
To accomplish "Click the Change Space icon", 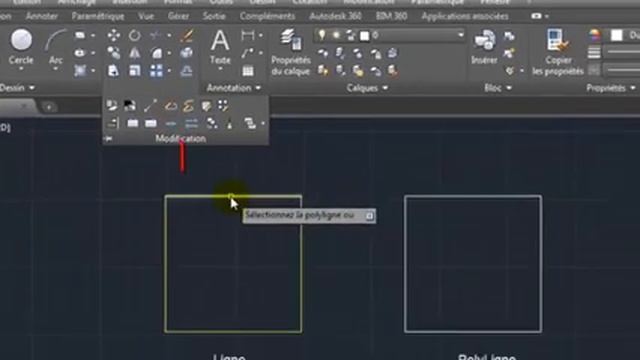I will point(130,106).
